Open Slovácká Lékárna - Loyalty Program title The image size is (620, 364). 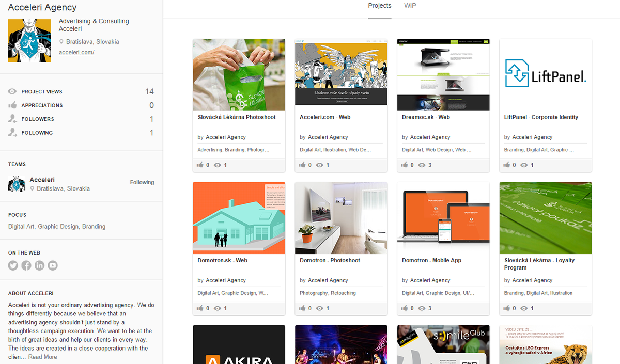539,264
